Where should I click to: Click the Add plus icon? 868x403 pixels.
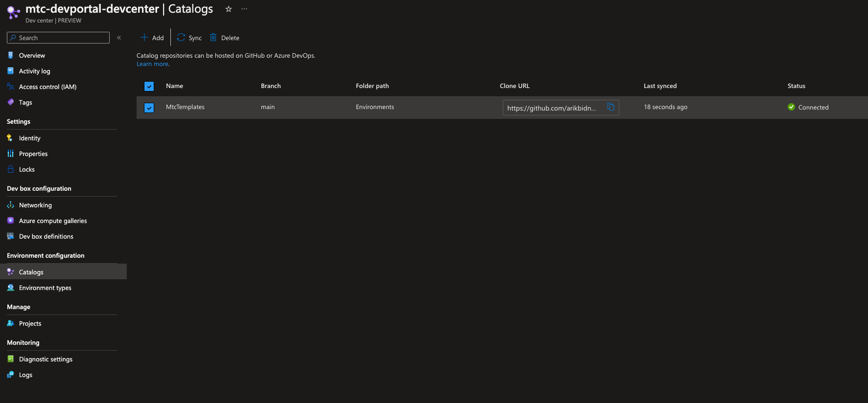[x=144, y=38]
